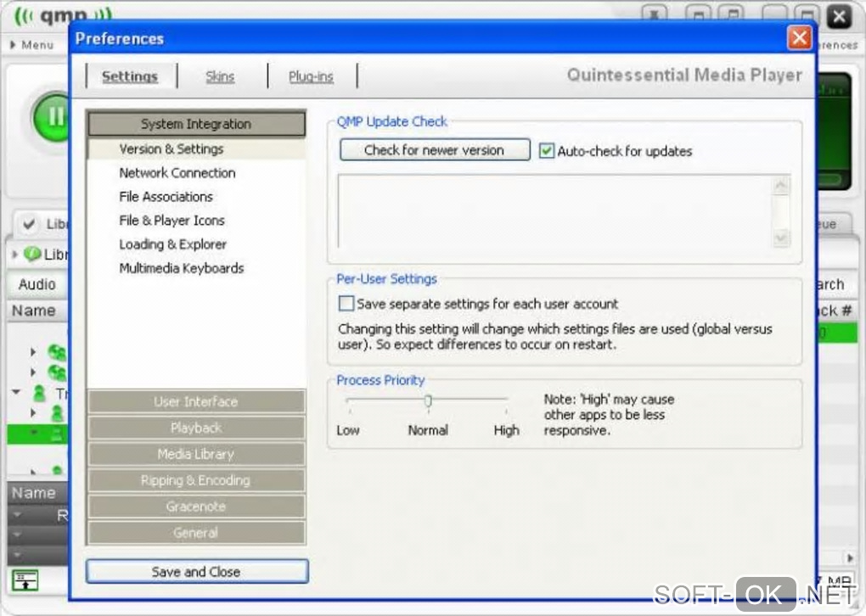Expand the Media Library section
Screen dimensions: 866x616
[196, 454]
